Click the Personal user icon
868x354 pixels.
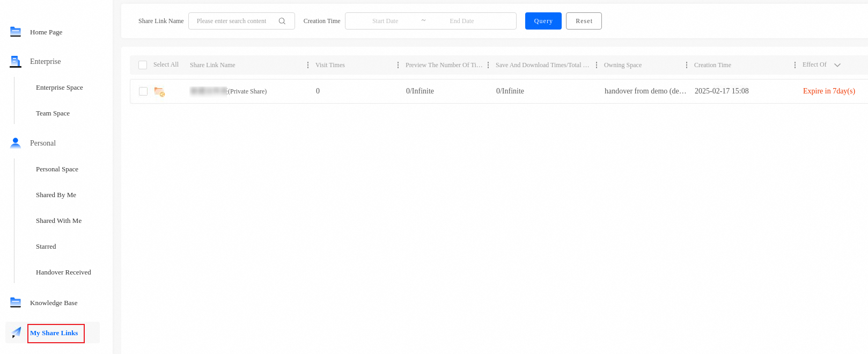click(16, 143)
